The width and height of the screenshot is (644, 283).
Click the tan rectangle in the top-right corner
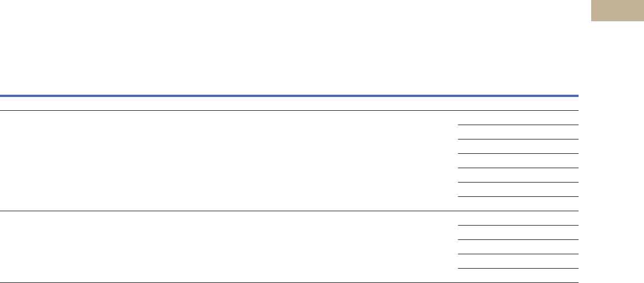click(617, 11)
